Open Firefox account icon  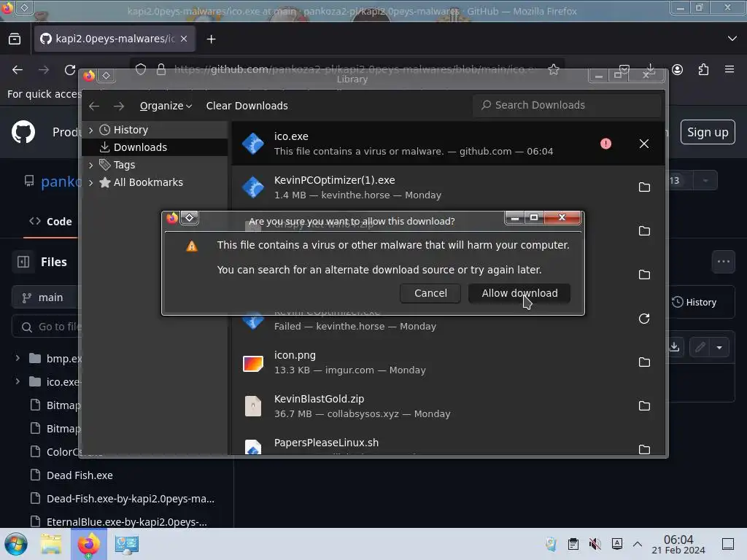coord(677,70)
